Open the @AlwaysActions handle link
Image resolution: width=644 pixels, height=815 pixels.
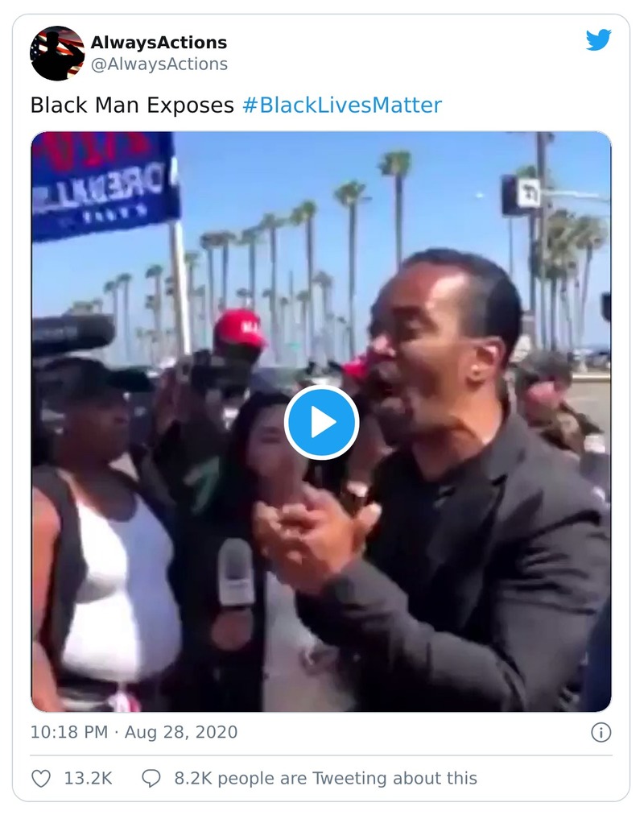coord(159,64)
